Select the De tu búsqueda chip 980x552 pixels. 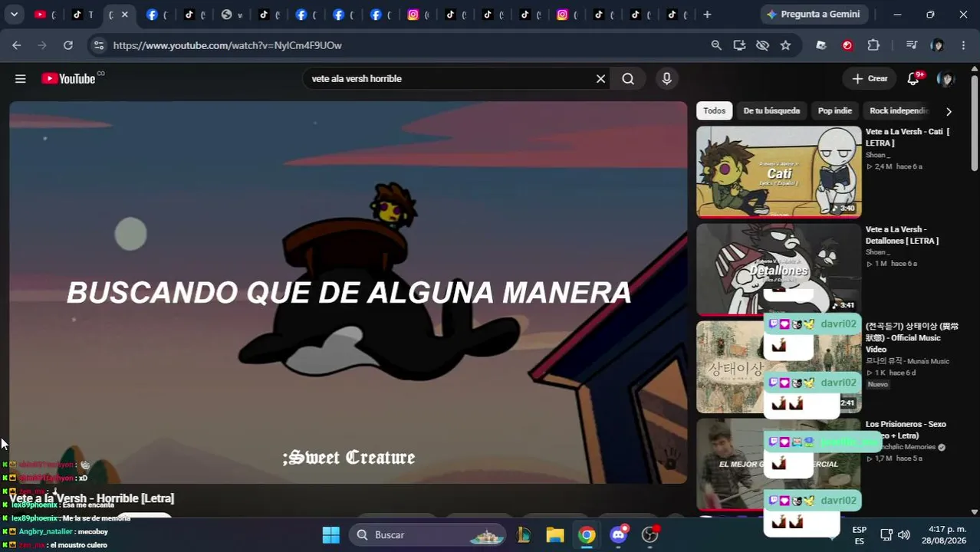point(771,110)
